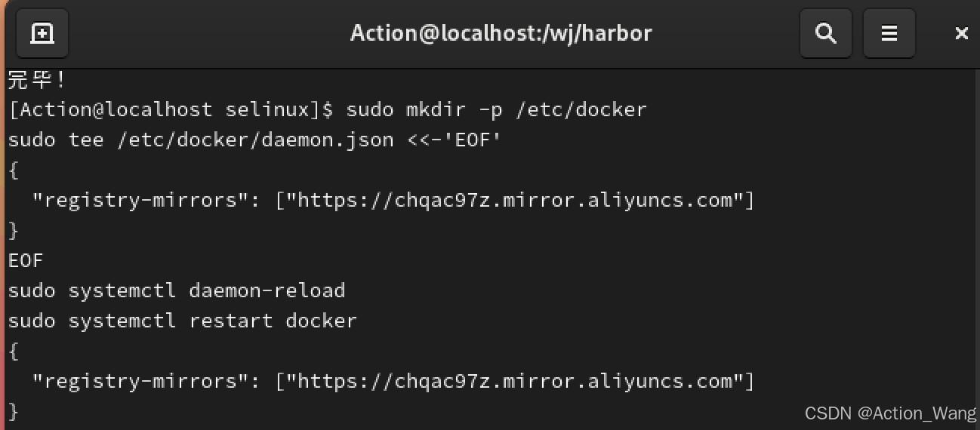Click the 完毕! text at top

coord(38,79)
